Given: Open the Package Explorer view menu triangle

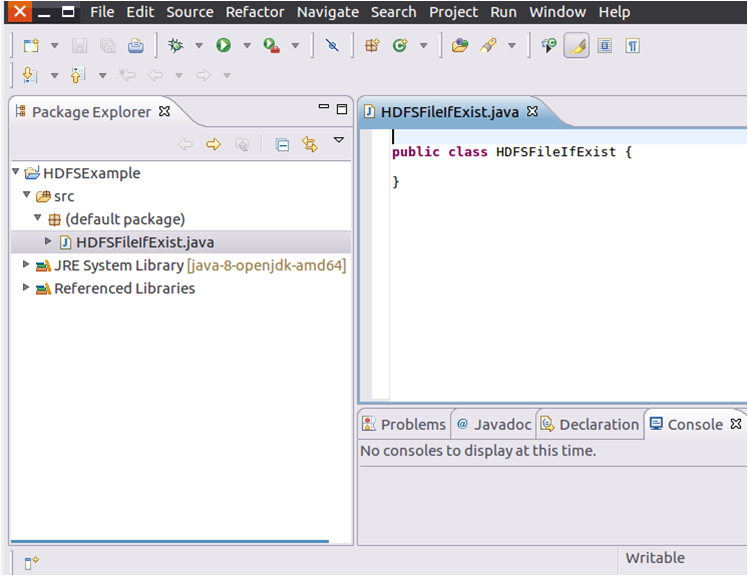Looking at the screenshot, I should click(339, 140).
